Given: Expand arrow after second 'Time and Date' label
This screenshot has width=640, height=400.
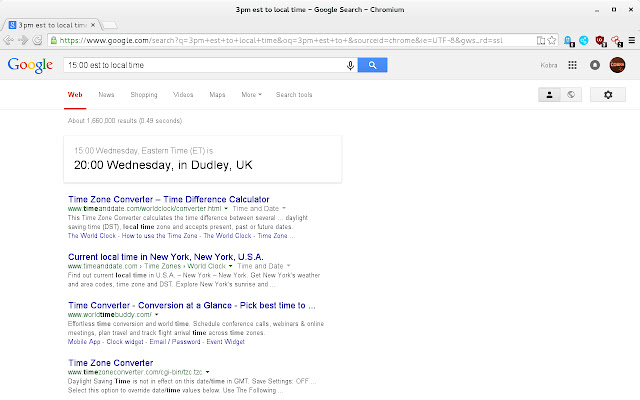Looking at the screenshot, I should [289, 266].
